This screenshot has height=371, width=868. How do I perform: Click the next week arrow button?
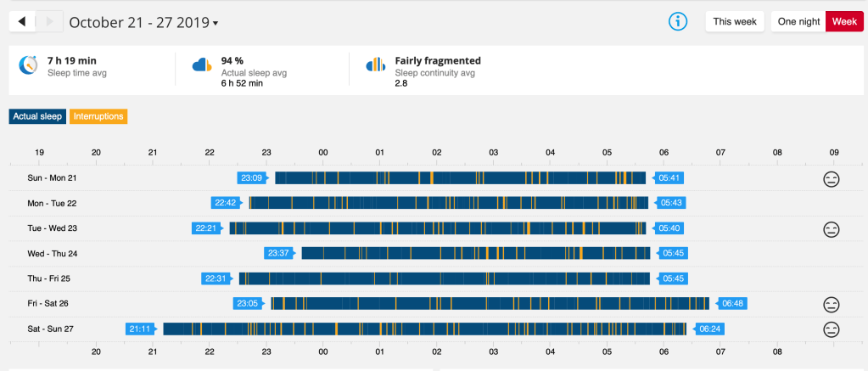[50, 21]
